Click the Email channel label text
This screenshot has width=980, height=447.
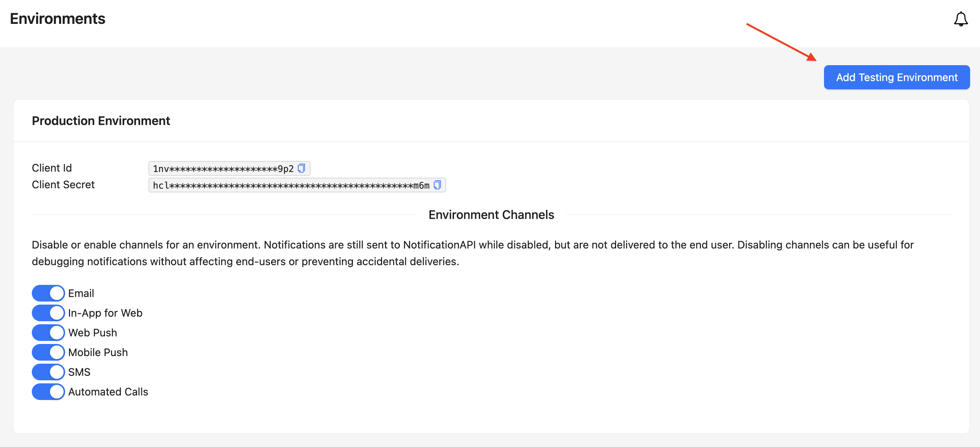[81, 293]
